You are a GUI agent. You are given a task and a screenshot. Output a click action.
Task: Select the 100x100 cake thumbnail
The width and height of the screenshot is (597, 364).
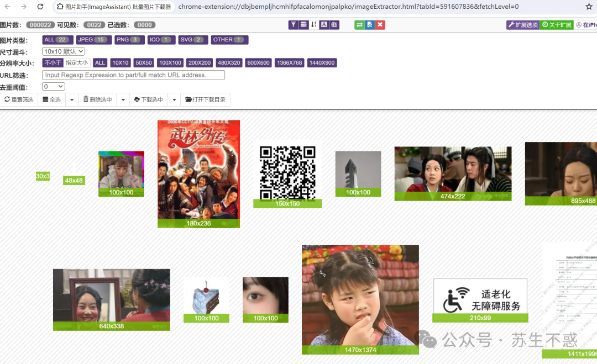click(206, 300)
